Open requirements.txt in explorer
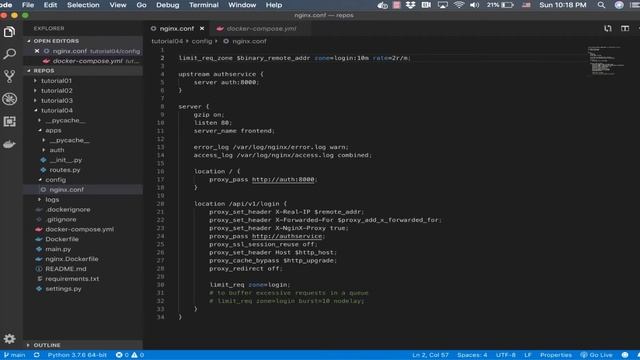The height and width of the screenshot is (360, 640). [x=72, y=279]
